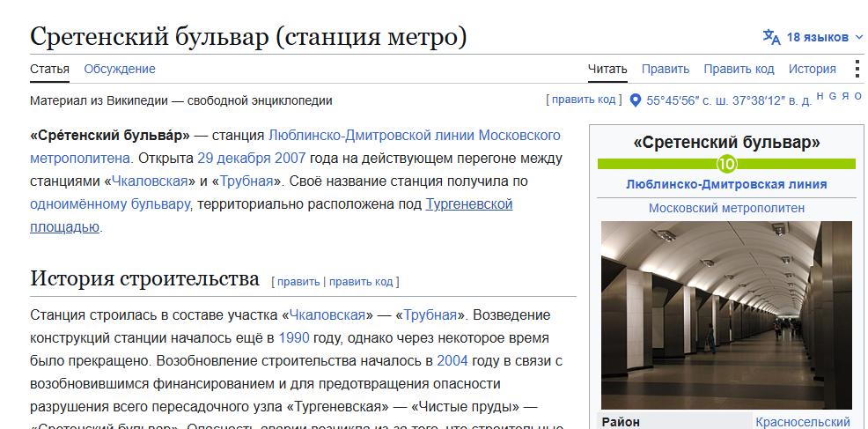Open Красносельский district link
The width and height of the screenshot is (868, 429).
(803, 422)
